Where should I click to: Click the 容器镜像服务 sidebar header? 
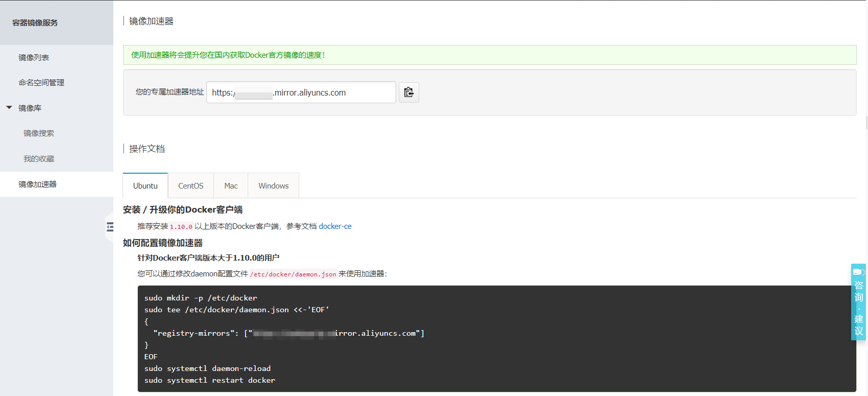[x=35, y=22]
